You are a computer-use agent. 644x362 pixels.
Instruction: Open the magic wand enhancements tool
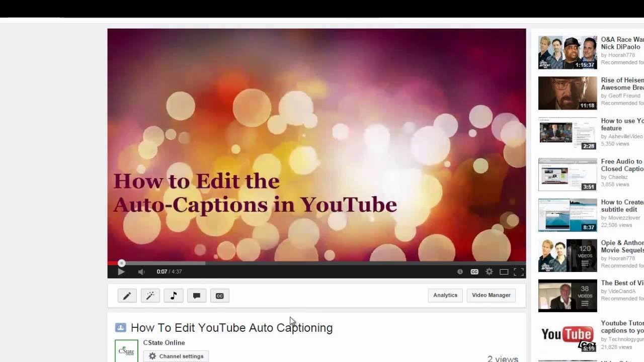150,296
